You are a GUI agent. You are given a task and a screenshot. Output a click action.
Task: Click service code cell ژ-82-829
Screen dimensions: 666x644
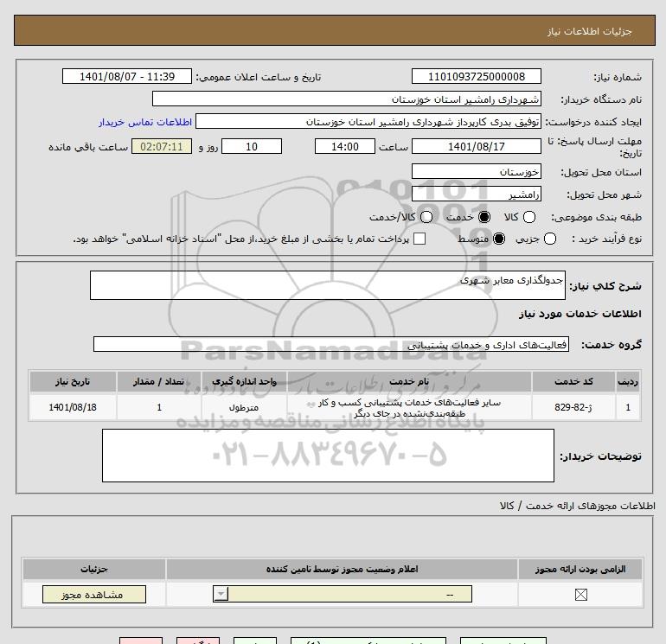pyautogui.click(x=573, y=407)
